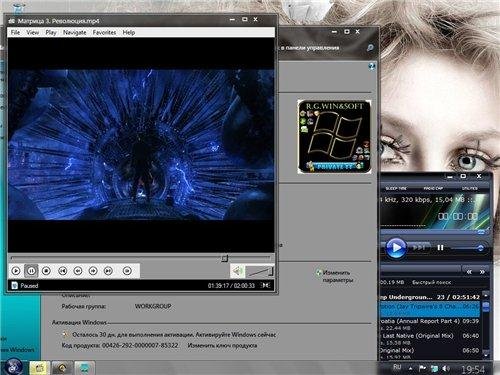
Task: Click the Paused status text
Action: tap(29, 286)
